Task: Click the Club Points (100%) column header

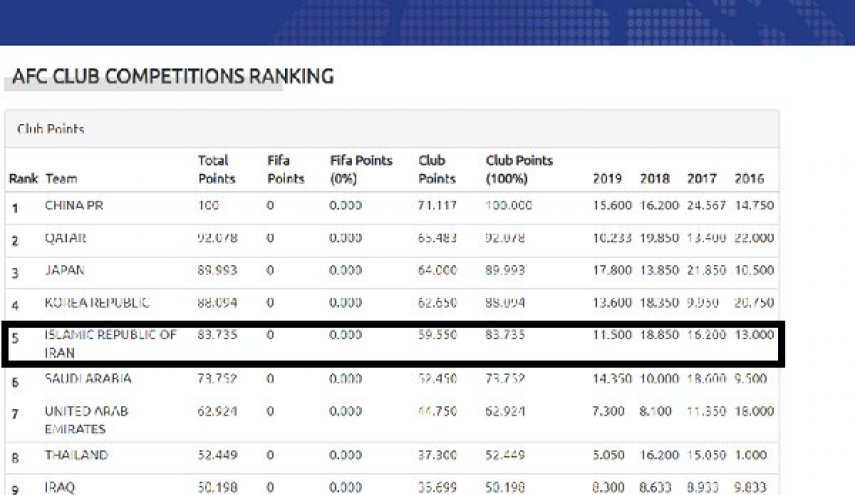Action: (519, 170)
